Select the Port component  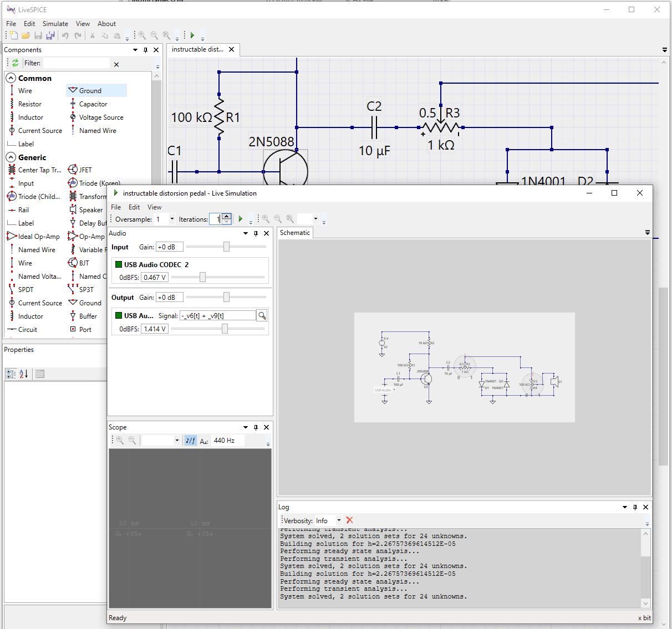tap(85, 329)
